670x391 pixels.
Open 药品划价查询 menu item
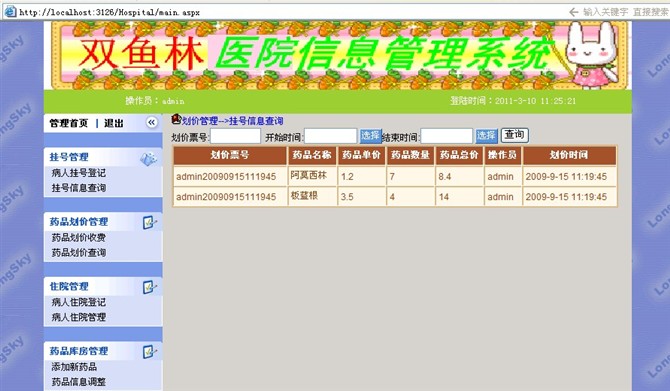pyautogui.click(x=79, y=253)
